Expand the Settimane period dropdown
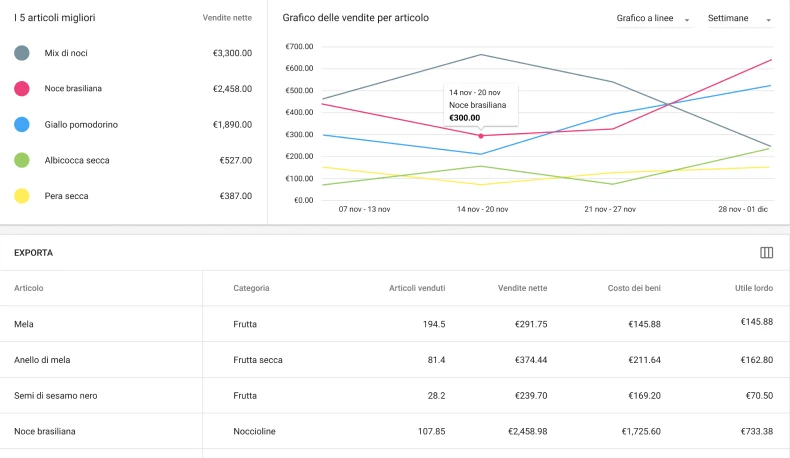This screenshot has width=790, height=458. coord(739,19)
